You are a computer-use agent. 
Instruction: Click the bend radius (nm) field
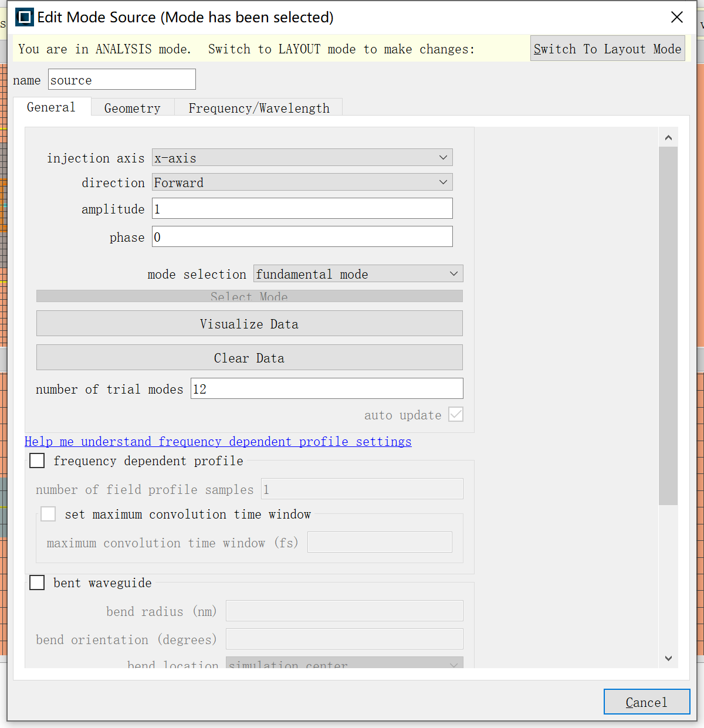344,611
